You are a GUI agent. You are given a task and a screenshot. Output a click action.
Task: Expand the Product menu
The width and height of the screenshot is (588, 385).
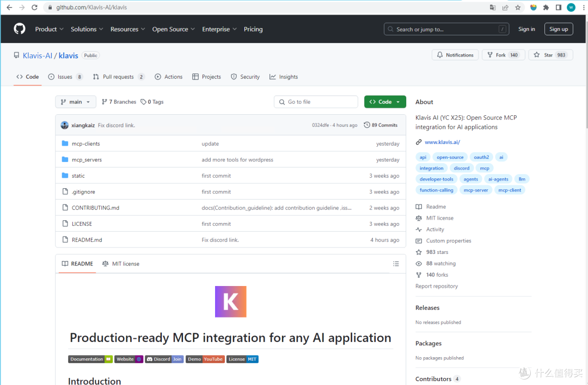49,29
